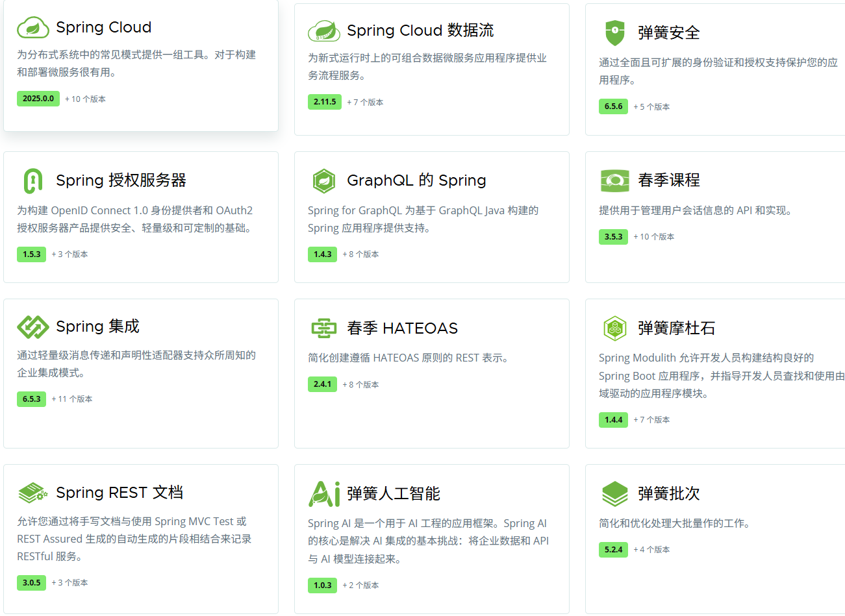Image resolution: width=845 pixels, height=616 pixels.
Task: Click Spring Cloud 数据流's '+ 7 个版本' text
Action: [365, 103]
